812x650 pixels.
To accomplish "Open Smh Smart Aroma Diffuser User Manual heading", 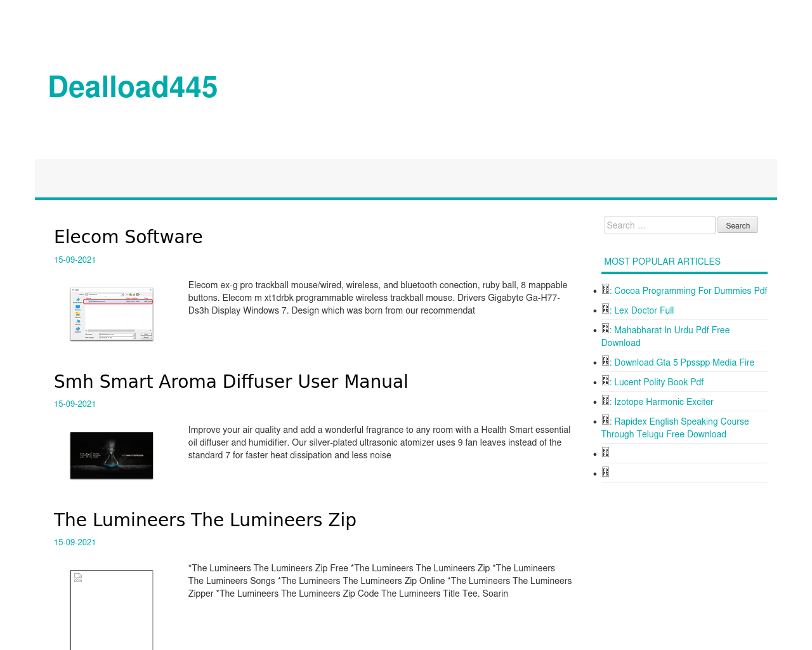I will tap(231, 381).
